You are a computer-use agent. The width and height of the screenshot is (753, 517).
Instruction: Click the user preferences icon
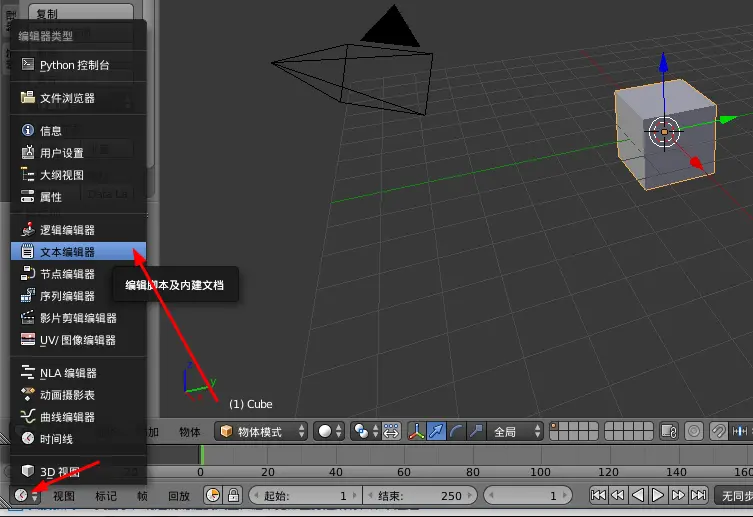(x=28, y=152)
